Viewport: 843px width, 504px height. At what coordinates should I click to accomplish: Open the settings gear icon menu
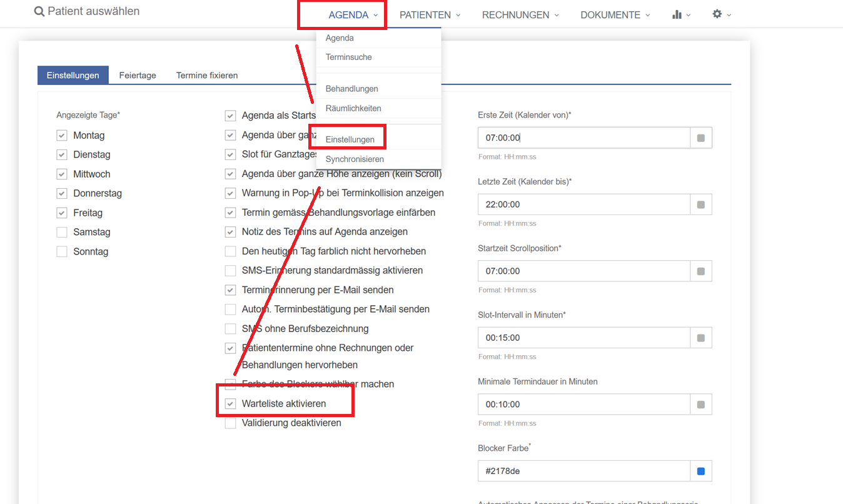click(x=717, y=14)
